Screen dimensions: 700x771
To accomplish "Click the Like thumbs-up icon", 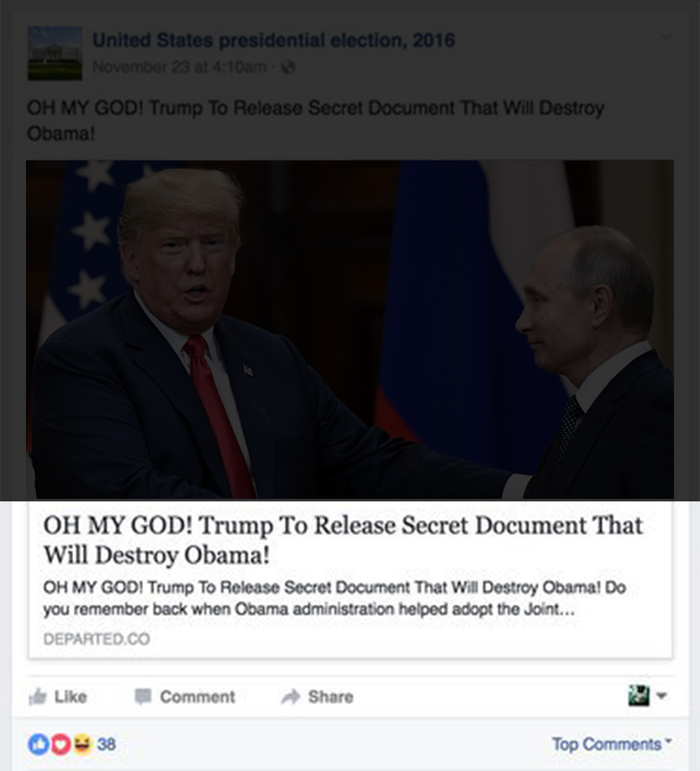I will tap(38, 696).
